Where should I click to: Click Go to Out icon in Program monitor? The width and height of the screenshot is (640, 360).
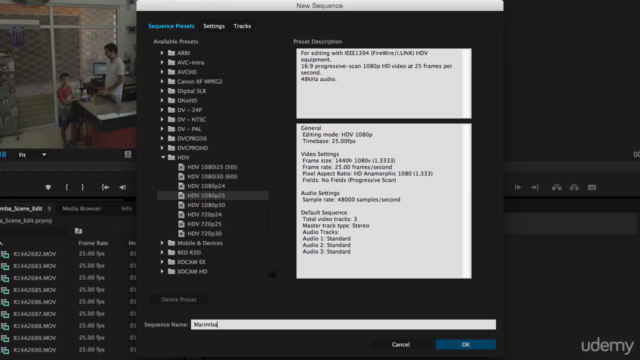[535, 187]
